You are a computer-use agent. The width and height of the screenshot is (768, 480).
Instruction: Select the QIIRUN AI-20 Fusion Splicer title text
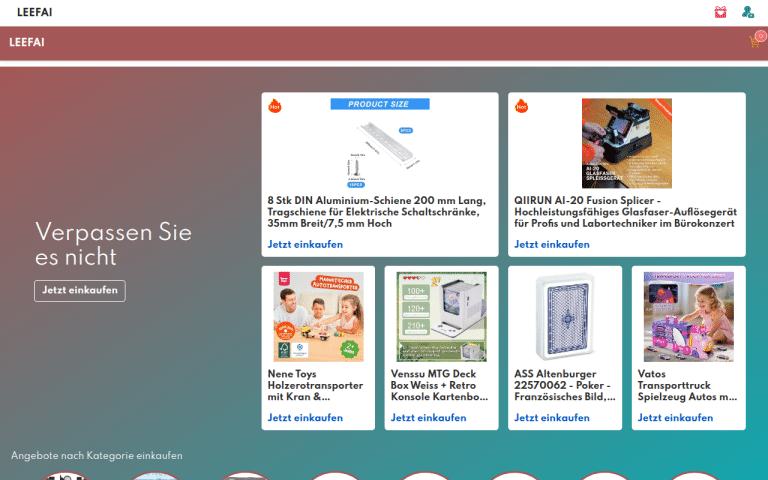[625, 212]
